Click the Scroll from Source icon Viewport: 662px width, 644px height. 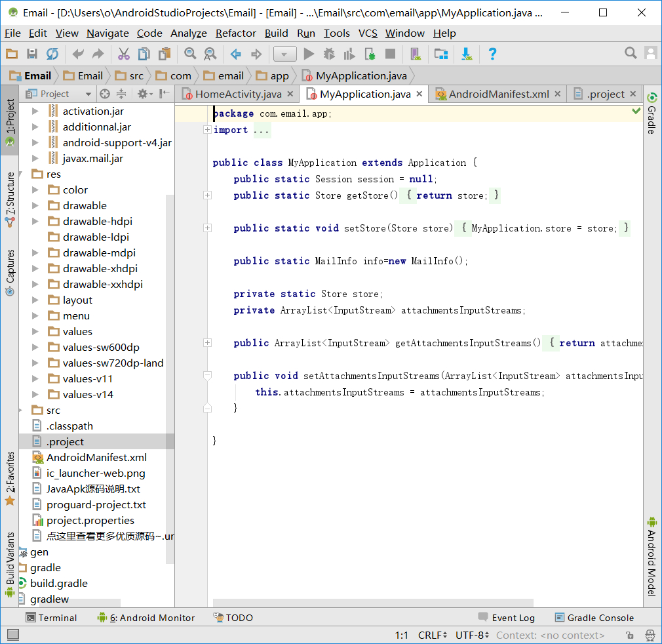point(105,94)
